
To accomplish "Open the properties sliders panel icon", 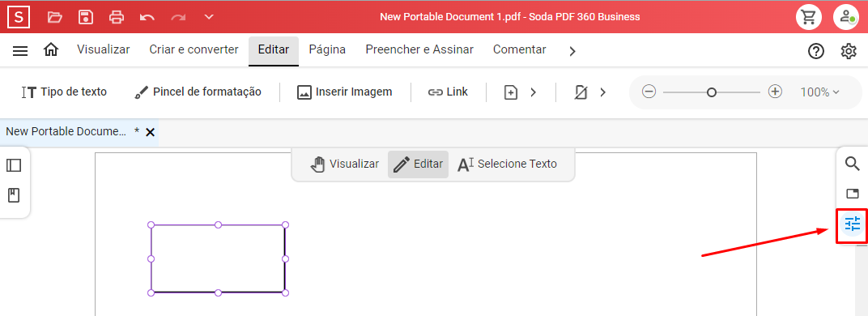I will pos(853,224).
